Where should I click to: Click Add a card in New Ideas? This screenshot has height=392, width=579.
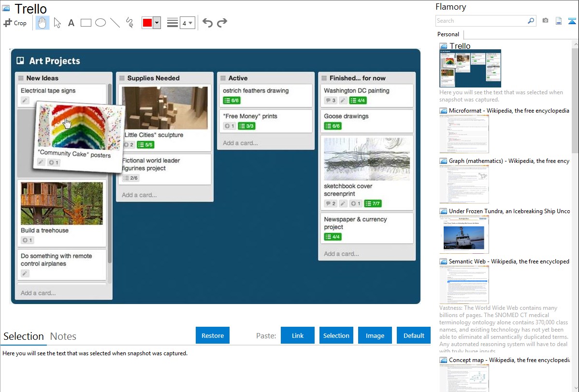pyautogui.click(x=38, y=293)
